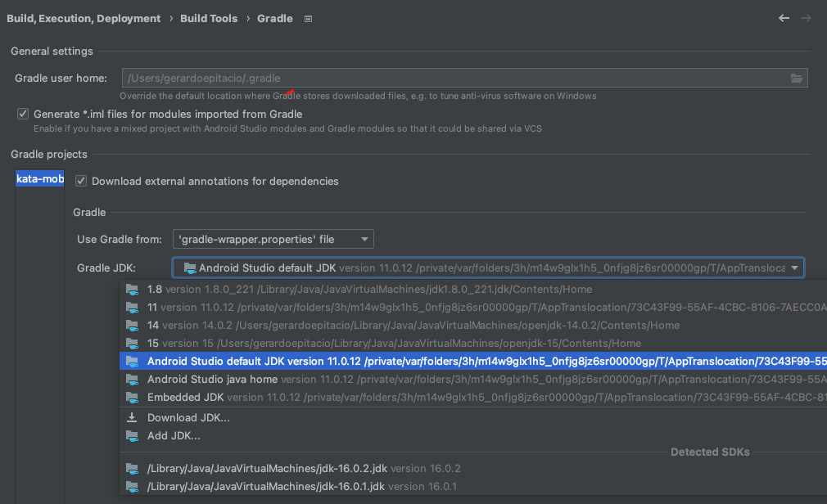Click the Gradle user home path field

(x=450, y=78)
